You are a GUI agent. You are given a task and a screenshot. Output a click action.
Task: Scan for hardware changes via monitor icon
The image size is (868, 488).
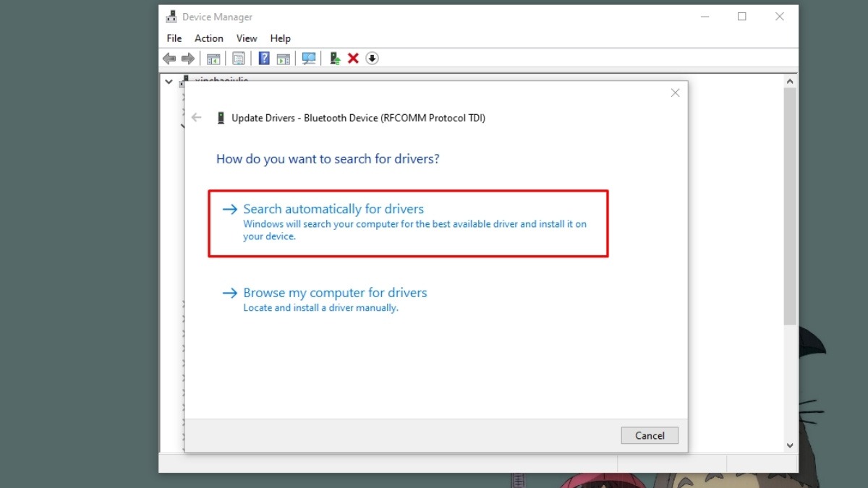(x=309, y=59)
